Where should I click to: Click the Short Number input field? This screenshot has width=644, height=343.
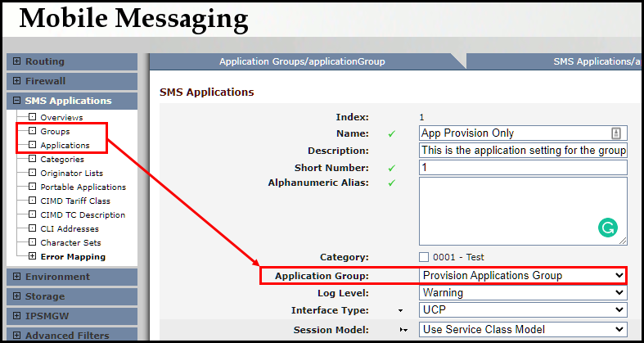pos(523,168)
